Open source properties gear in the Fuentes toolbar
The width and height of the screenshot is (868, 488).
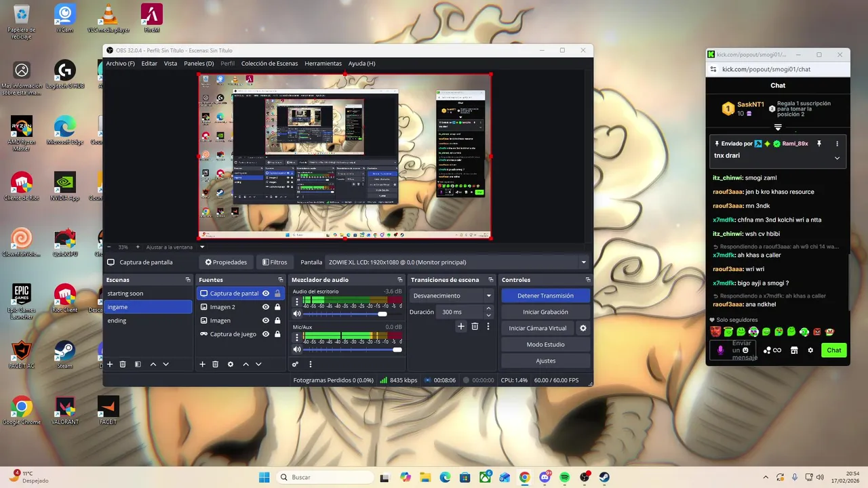[x=231, y=364]
